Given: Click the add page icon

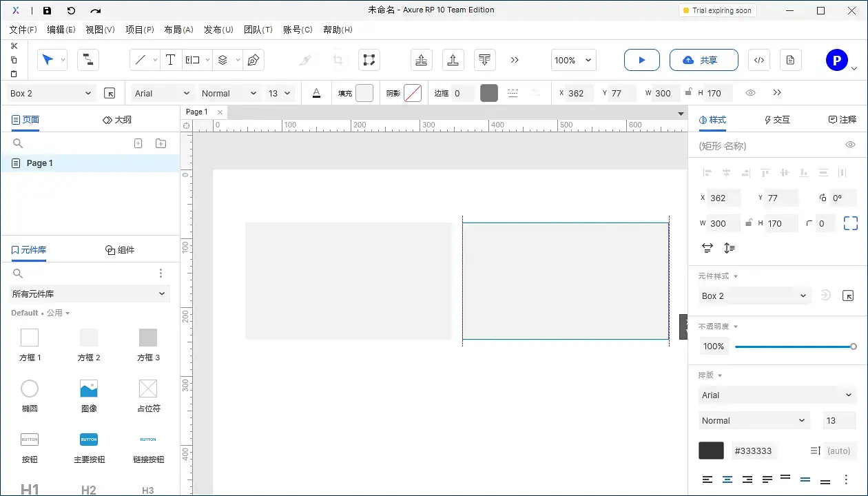Looking at the screenshot, I should click(x=138, y=143).
